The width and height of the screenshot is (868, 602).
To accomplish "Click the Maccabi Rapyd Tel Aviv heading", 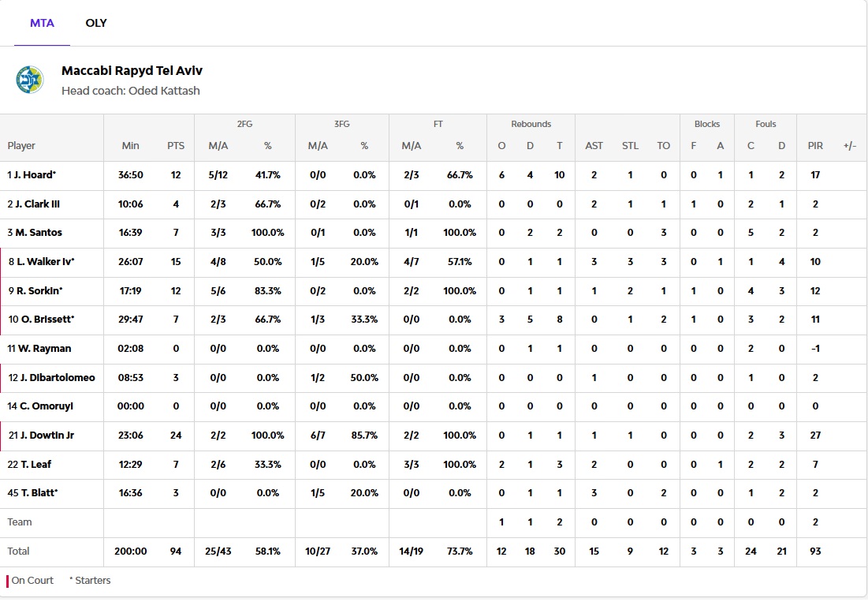I will coord(132,71).
